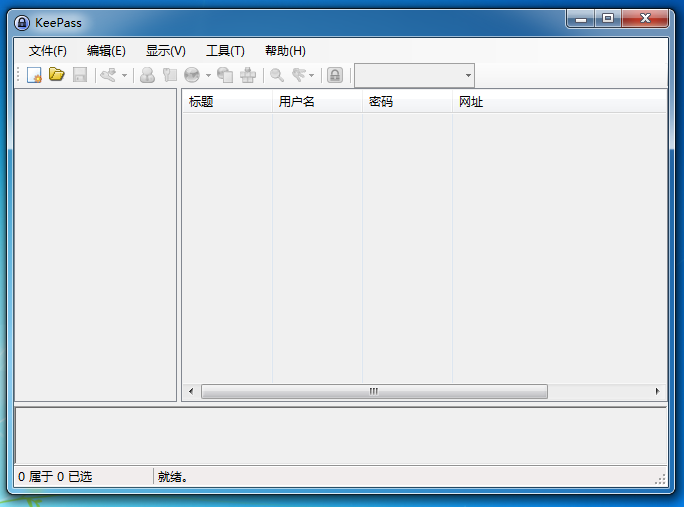
Task: Click the Save floppy disk icon
Action: coord(80,75)
